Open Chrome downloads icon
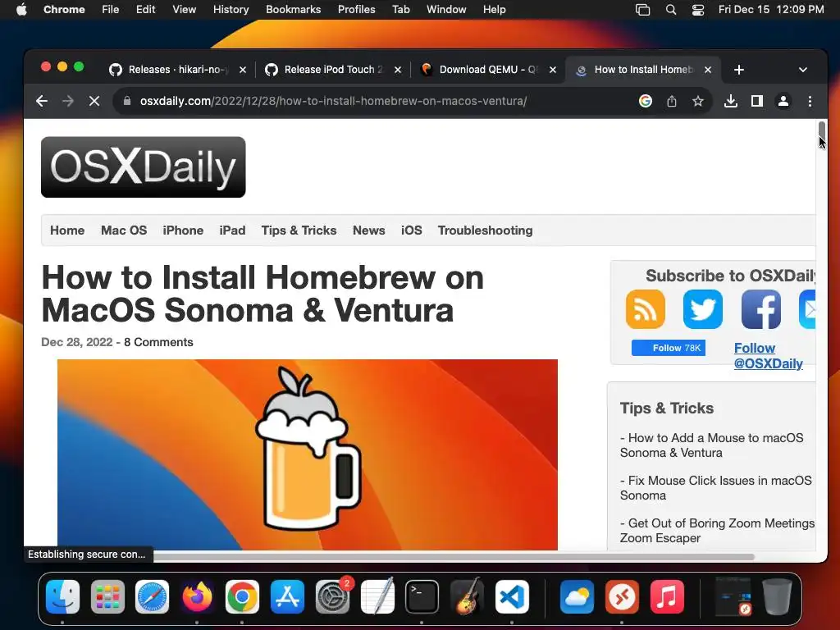Viewport: 840px width, 630px height. 731,101
